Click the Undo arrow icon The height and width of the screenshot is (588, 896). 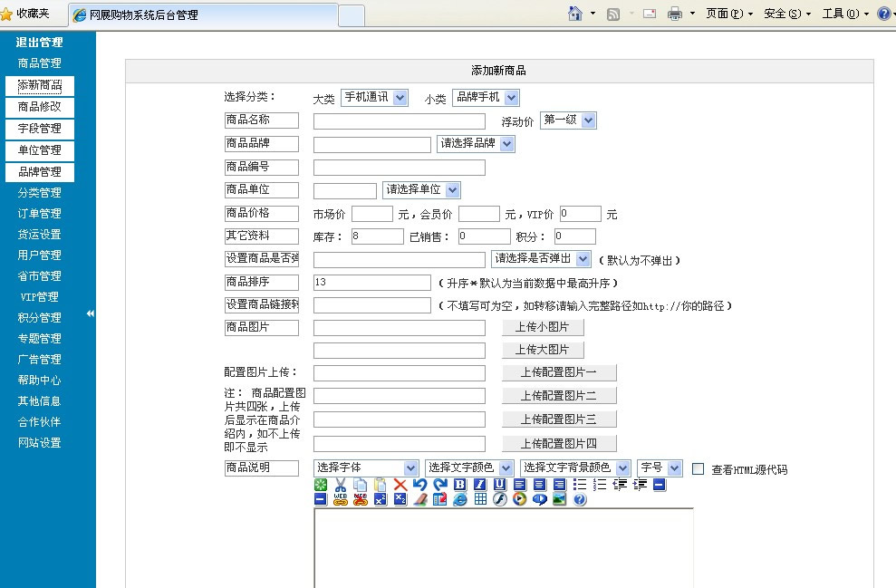point(419,485)
